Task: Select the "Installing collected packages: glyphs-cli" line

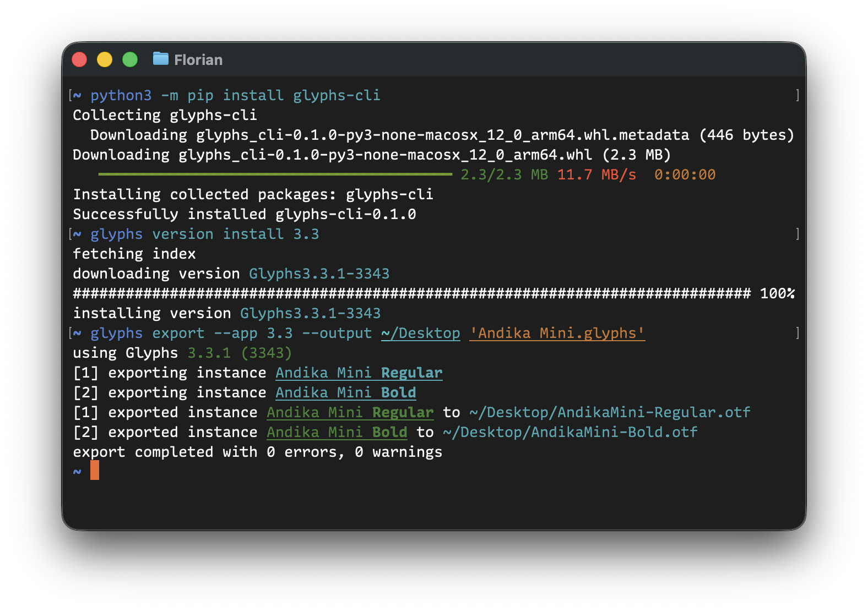Action: click(x=253, y=194)
